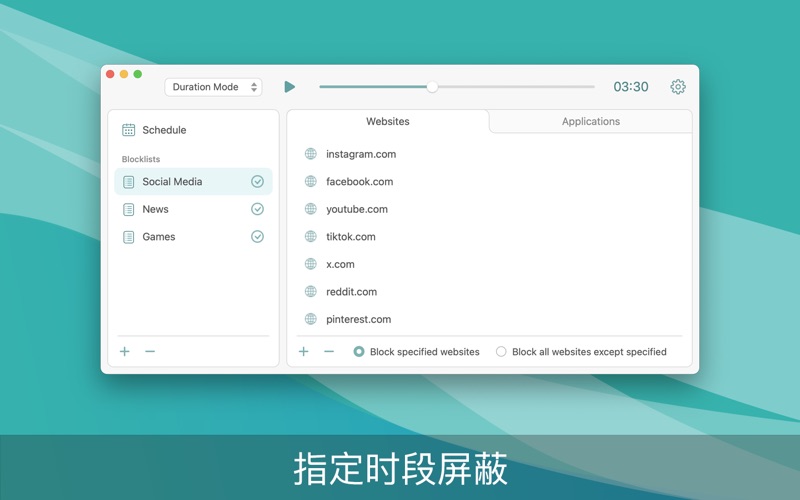The height and width of the screenshot is (500, 800).
Task: Select the Games blocklist
Action: click(x=193, y=237)
